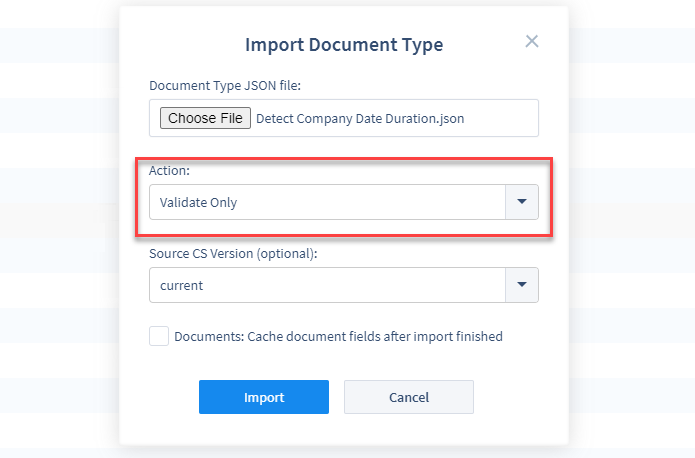Click the Action dropdown arrow

click(x=522, y=202)
